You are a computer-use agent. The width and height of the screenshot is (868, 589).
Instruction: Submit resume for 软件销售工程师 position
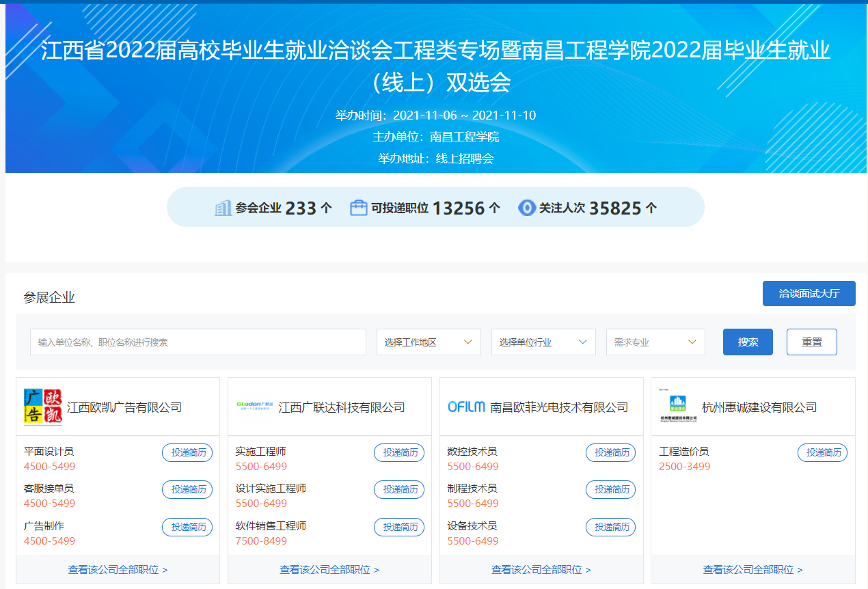tap(399, 527)
